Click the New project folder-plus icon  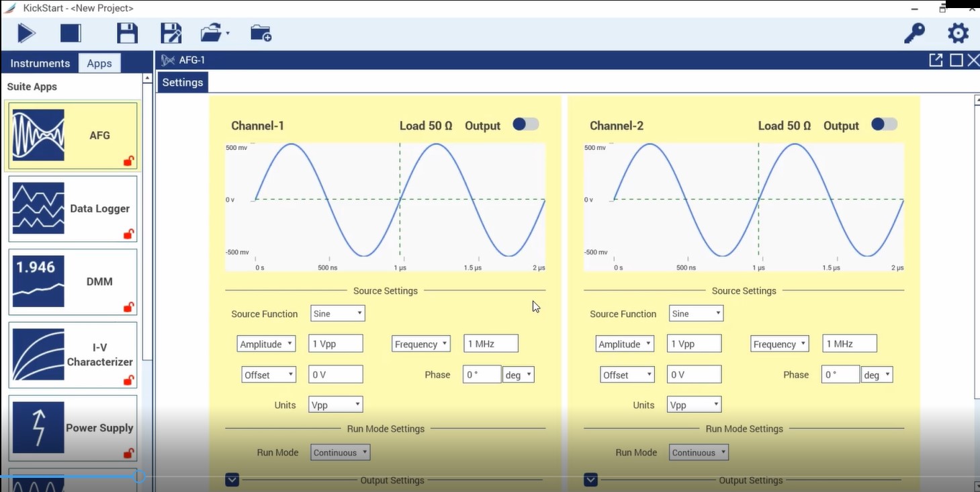[x=261, y=33]
